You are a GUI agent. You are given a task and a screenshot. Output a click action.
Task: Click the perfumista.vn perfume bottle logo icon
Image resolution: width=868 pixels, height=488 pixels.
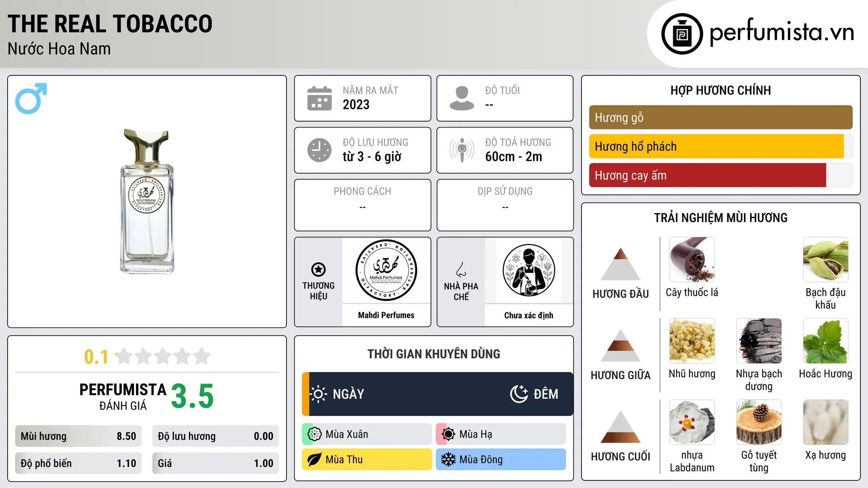[682, 34]
